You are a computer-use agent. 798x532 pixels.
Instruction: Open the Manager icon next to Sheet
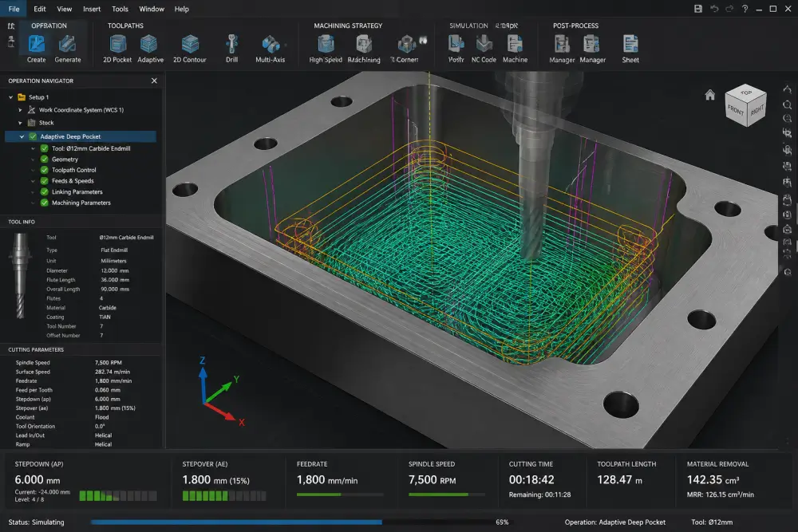[592, 44]
